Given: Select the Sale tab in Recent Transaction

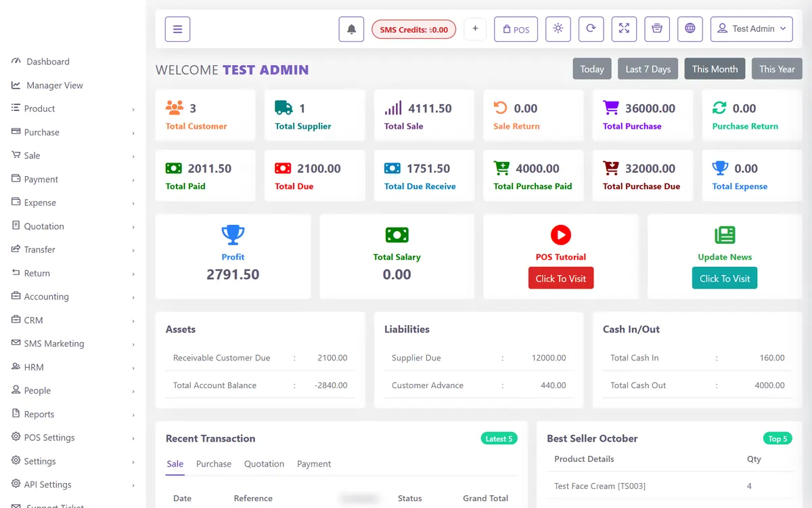Looking at the screenshot, I should pos(175,464).
